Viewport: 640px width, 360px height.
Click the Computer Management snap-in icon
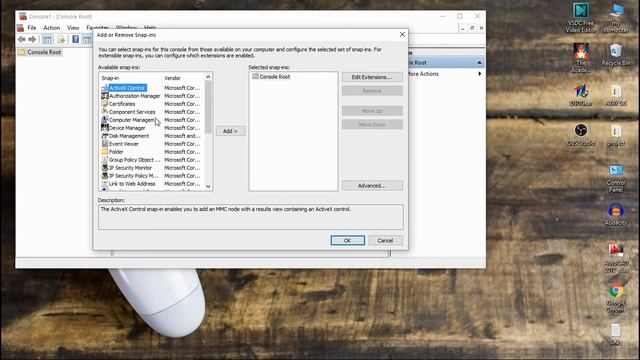[104, 120]
